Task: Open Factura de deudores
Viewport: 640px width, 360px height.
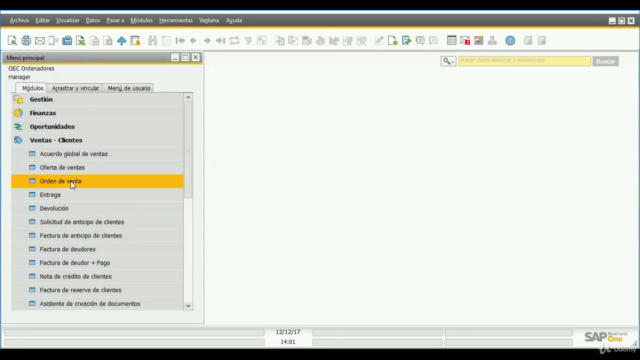Action: tap(97, 249)
